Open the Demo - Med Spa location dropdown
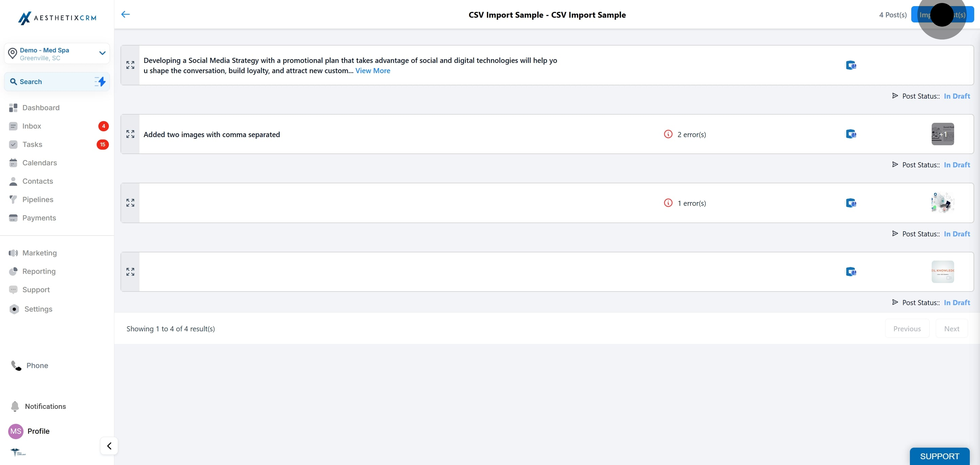 coord(57,54)
